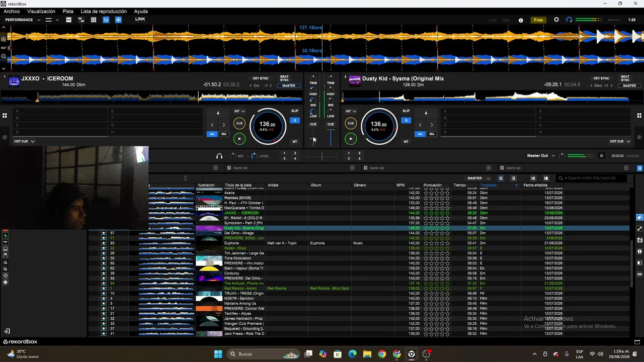This screenshot has height=362, width=644.
Task: Hit CUE on deck 1
Action: (239, 123)
